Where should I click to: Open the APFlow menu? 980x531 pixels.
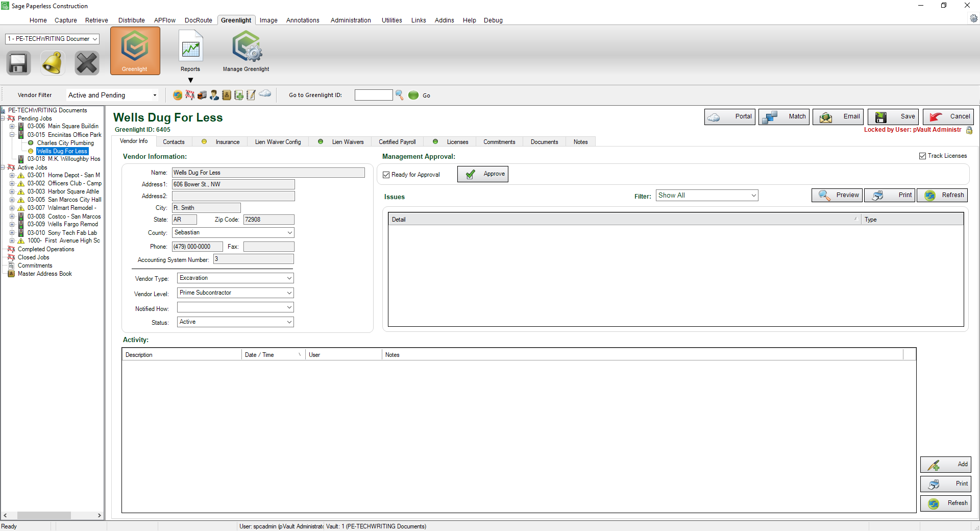[165, 20]
